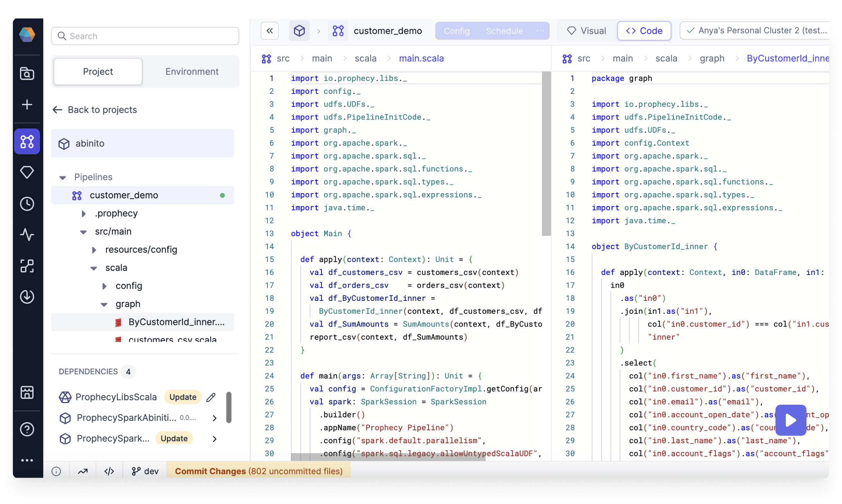Screen dimensions: 842x504
Task: Collapse sidebar with double-chevron button
Action: click(x=270, y=31)
